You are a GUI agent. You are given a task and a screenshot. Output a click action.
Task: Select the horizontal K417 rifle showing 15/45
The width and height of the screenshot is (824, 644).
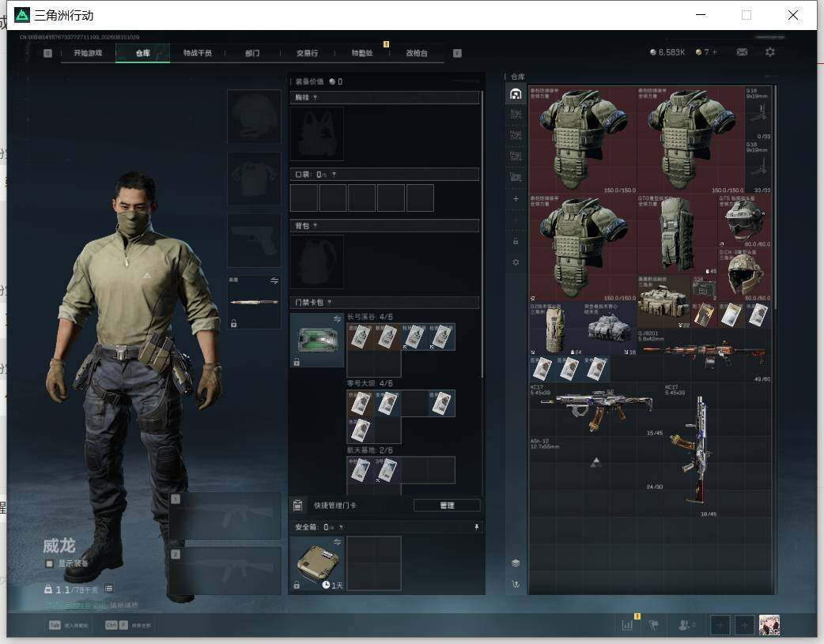(x=596, y=410)
